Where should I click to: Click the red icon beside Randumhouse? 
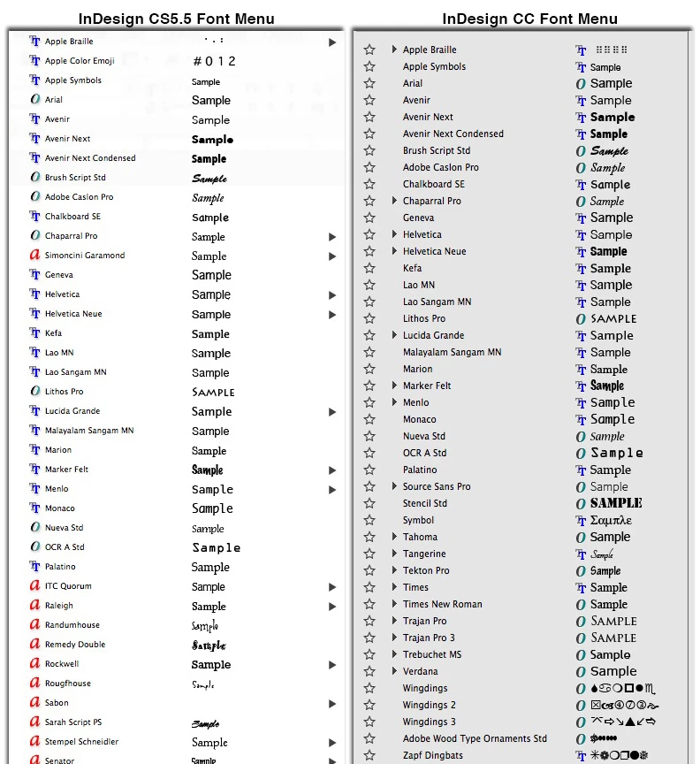[x=34, y=624]
